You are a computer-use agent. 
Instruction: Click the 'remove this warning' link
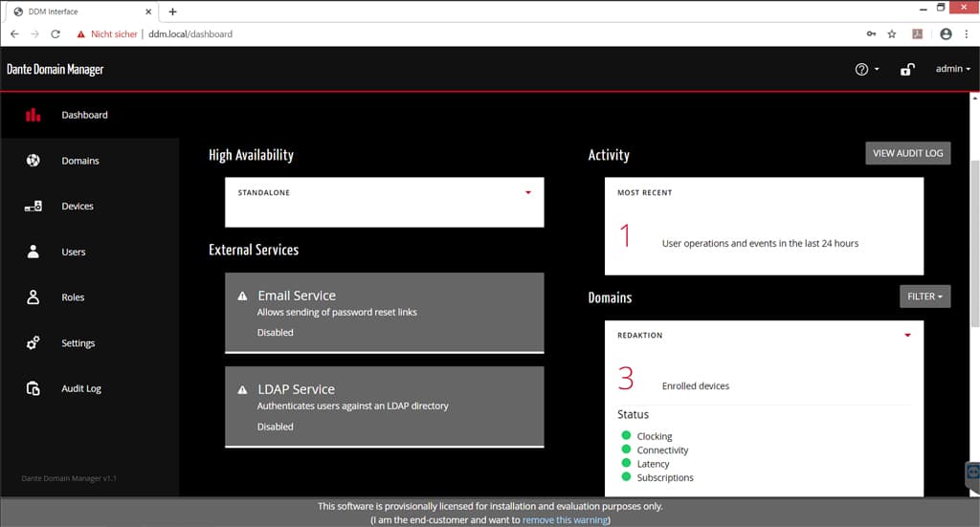click(x=565, y=519)
